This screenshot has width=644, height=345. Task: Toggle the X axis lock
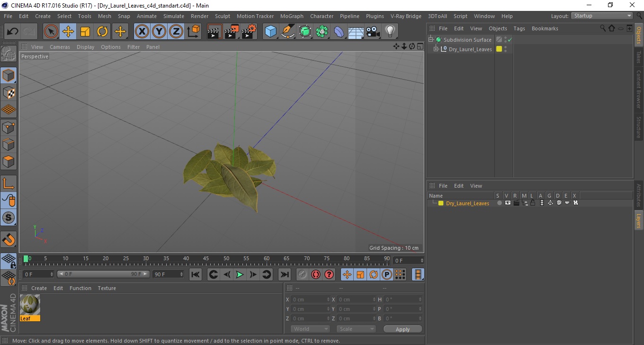coord(142,32)
